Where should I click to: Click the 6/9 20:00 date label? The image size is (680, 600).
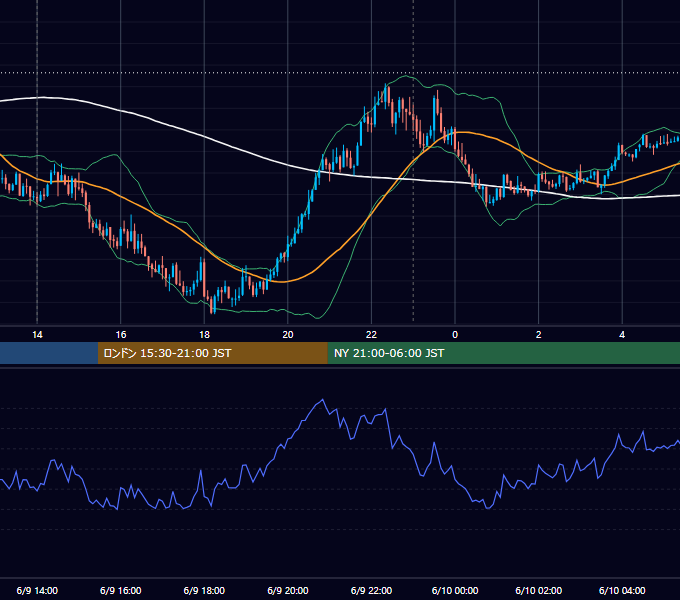point(288,590)
